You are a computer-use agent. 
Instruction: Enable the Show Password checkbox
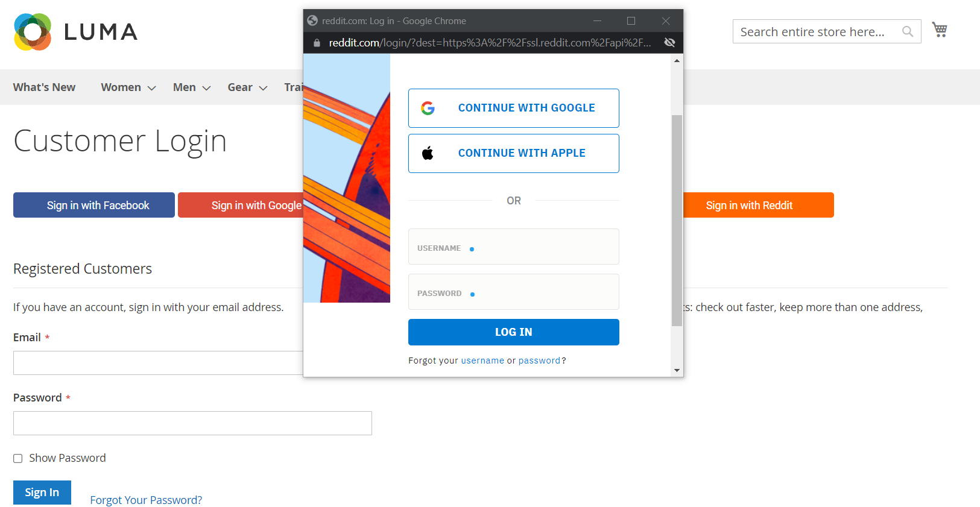click(18, 458)
